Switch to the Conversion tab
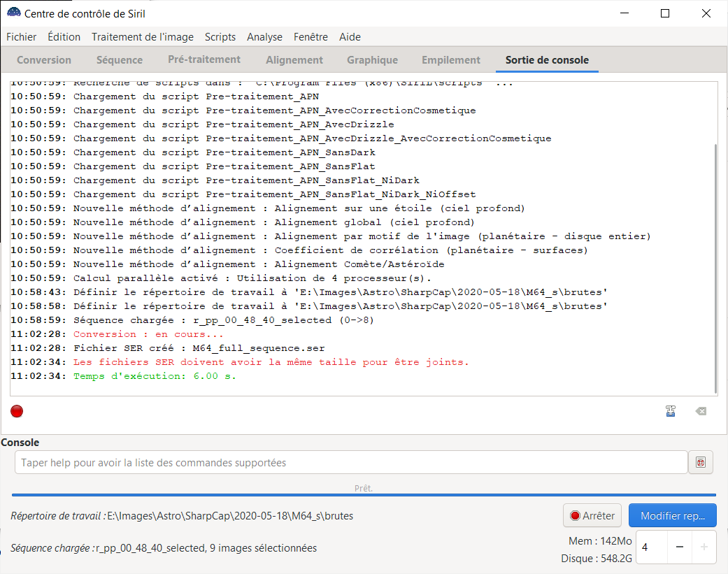Screen dimensions: 728x574 [x=44, y=60]
